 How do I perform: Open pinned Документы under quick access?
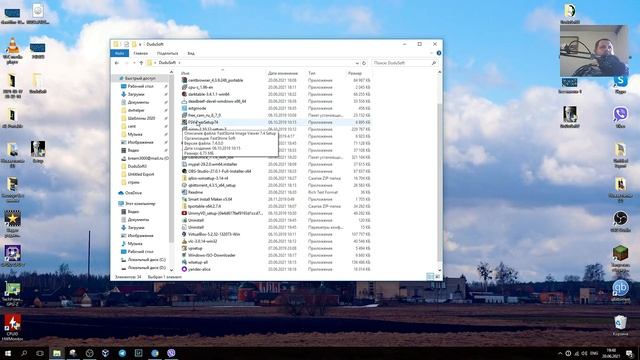point(138,102)
